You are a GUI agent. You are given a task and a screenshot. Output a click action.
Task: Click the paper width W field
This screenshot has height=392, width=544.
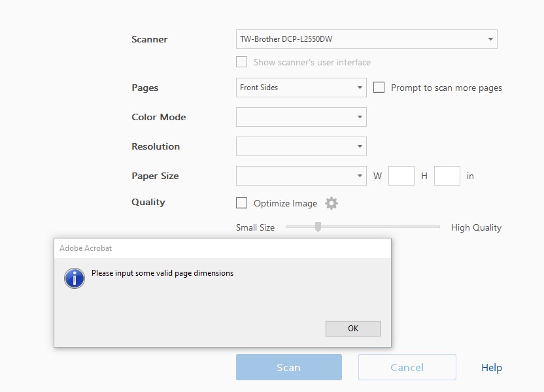pos(401,176)
